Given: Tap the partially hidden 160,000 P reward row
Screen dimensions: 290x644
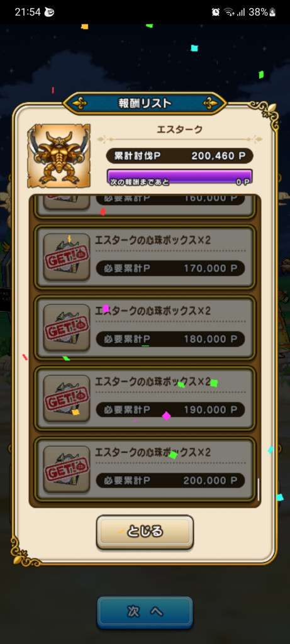Looking at the screenshot, I should pos(145,206).
